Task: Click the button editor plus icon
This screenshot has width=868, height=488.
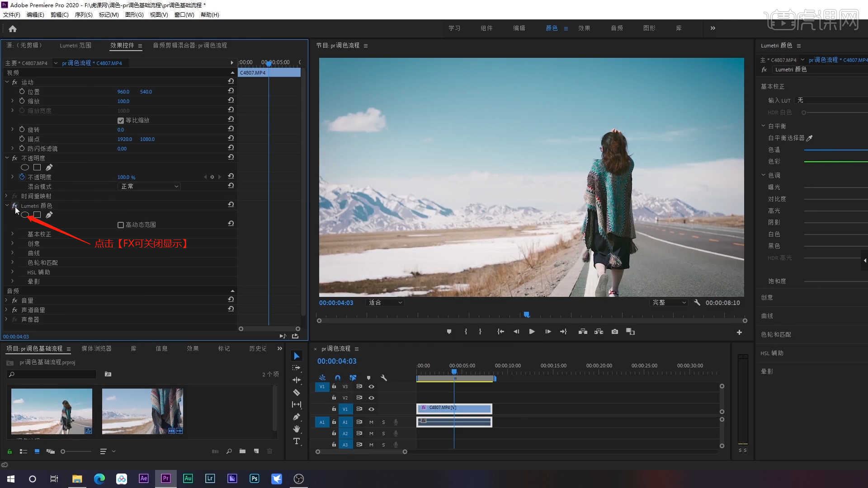Action: [739, 333]
